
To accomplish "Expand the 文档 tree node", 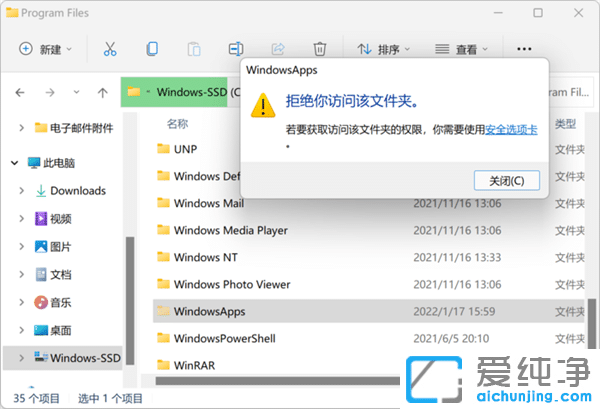I will [21, 274].
